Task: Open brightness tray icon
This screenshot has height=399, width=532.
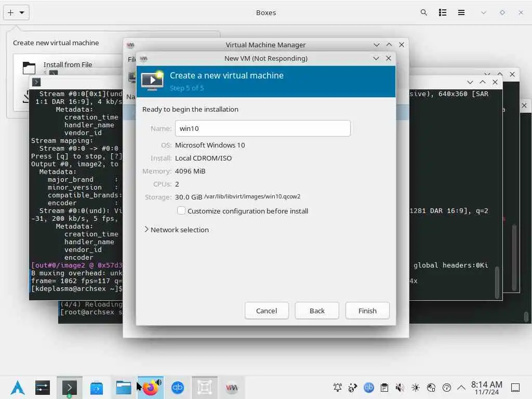Action: pyautogui.click(x=416, y=388)
